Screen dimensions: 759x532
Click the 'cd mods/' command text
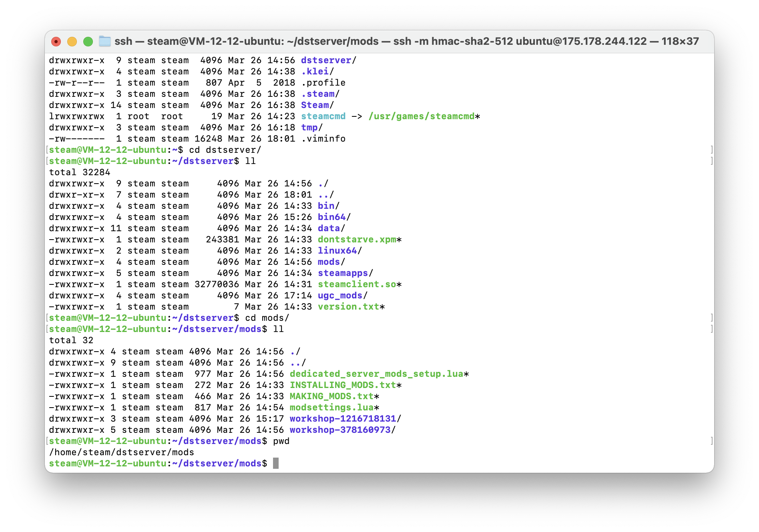(x=267, y=318)
